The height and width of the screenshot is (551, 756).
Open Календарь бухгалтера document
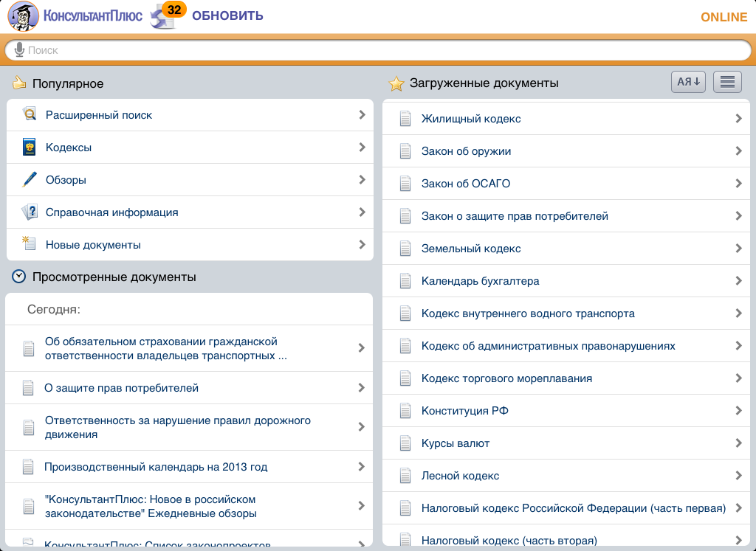click(x=480, y=281)
